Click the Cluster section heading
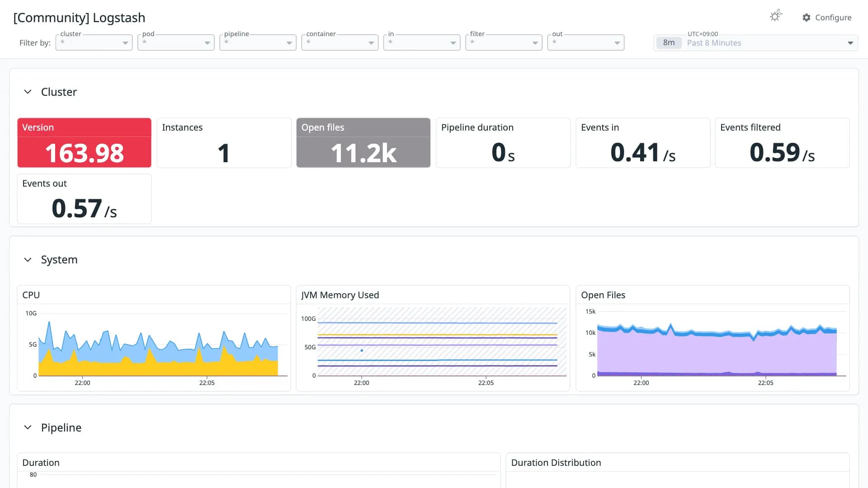868x488 pixels. [x=59, y=92]
